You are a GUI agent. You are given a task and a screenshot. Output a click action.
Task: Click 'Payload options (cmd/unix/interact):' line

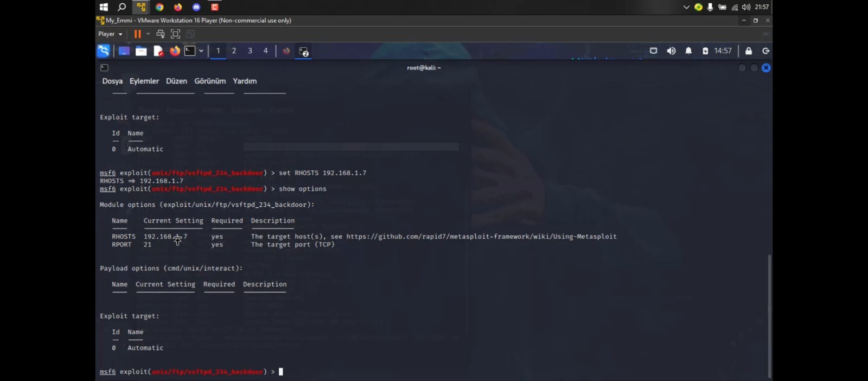[x=171, y=269]
